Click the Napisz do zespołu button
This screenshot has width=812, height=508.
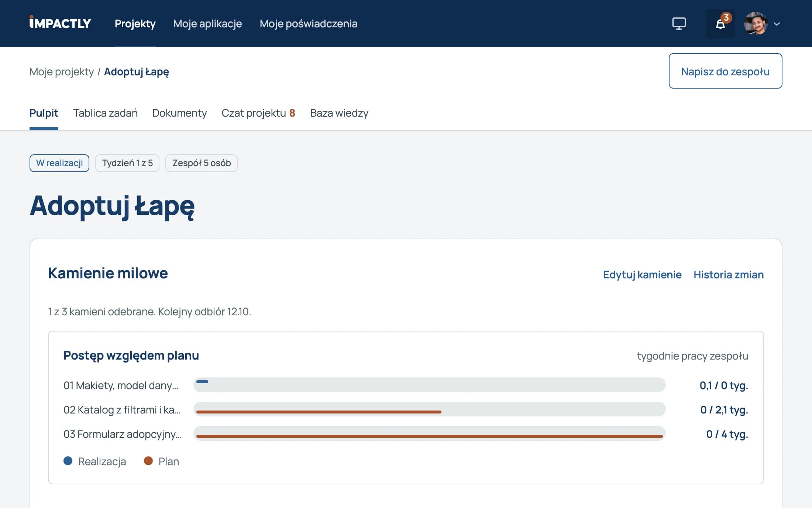point(725,71)
